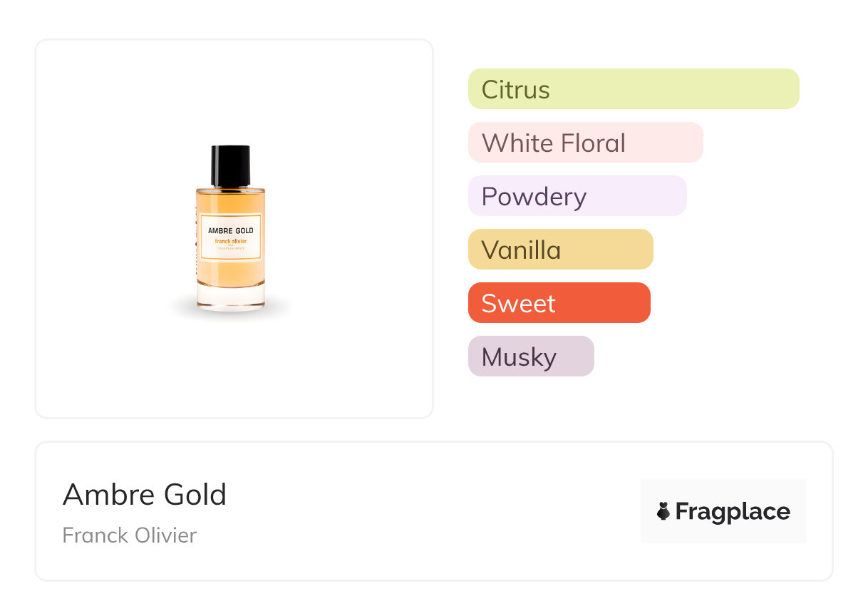Image resolution: width=868 pixels, height=616 pixels.
Task: Pick the Vanilla accord bar
Action: pos(560,250)
